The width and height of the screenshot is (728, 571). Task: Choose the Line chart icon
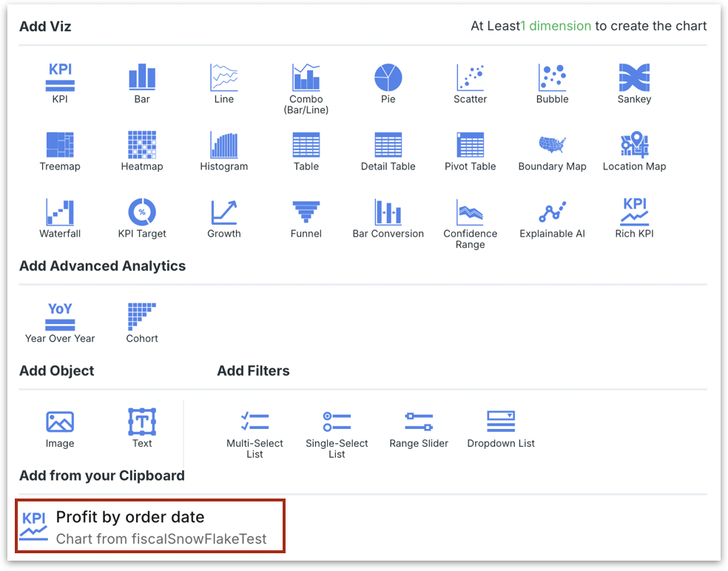[x=223, y=78]
